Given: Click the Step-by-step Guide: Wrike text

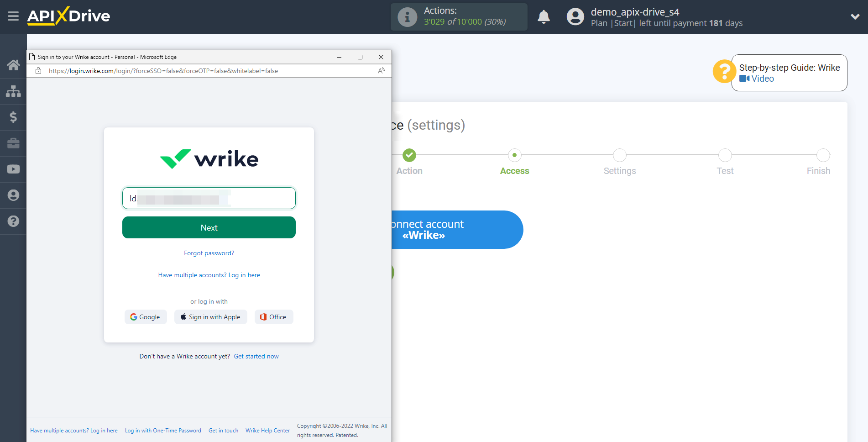Looking at the screenshot, I should (x=790, y=68).
